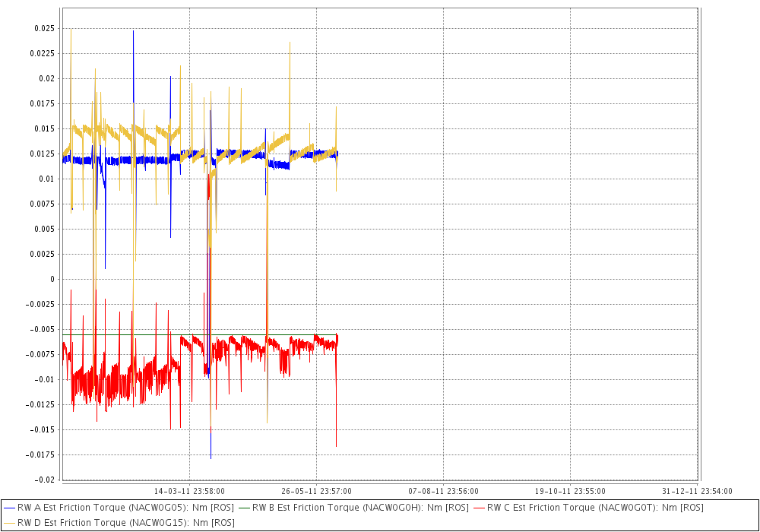Click the yellow line swatch for RW D
Image resolution: width=760 pixels, height=532 pixels.
9,523
